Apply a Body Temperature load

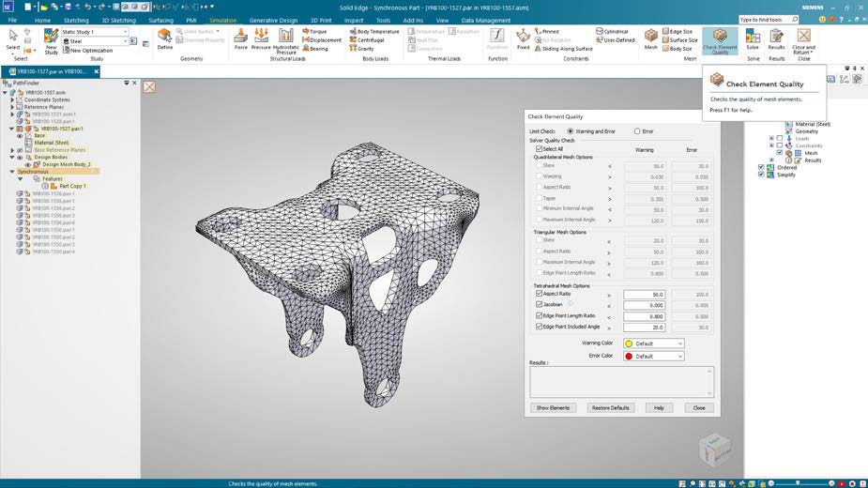pos(374,32)
